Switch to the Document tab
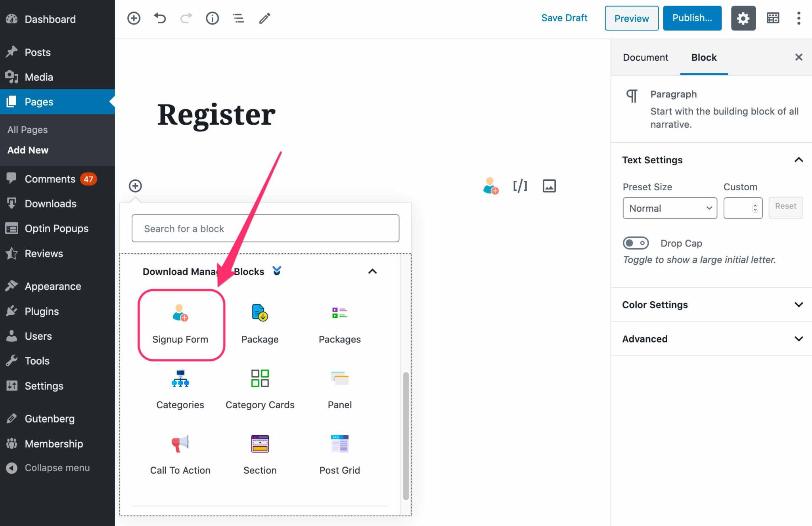 645,57
